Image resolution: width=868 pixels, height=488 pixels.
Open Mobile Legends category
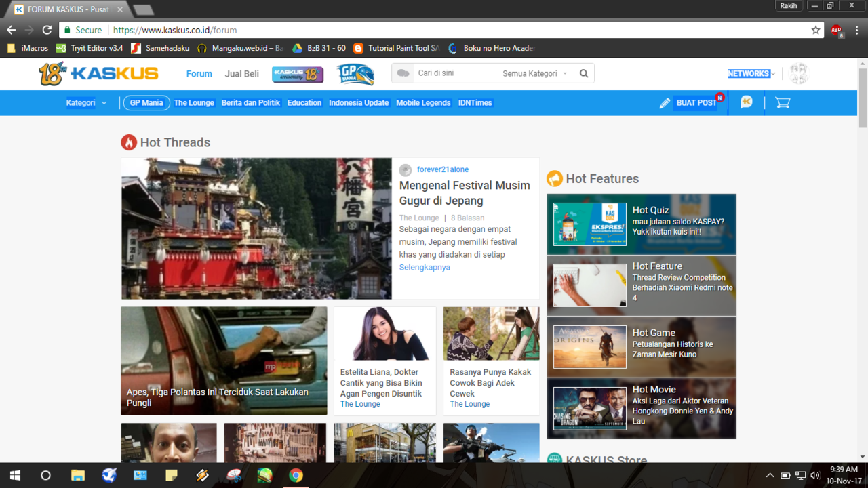click(423, 103)
